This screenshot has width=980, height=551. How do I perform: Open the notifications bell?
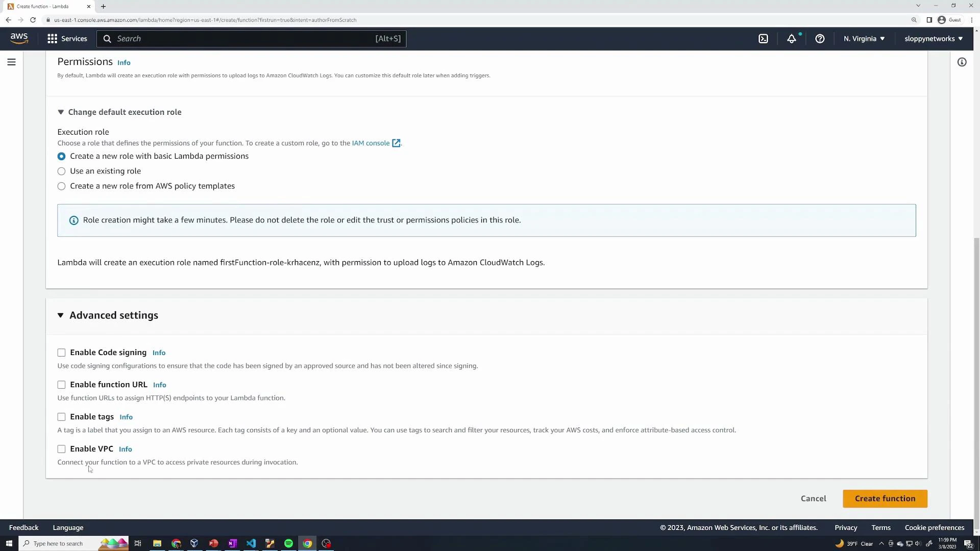(792, 38)
